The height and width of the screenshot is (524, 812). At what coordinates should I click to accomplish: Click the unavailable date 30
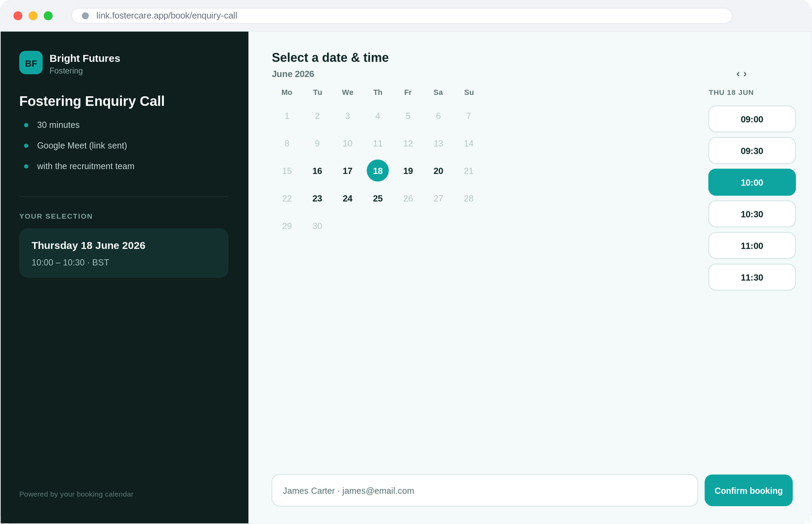pyautogui.click(x=317, y=226)
